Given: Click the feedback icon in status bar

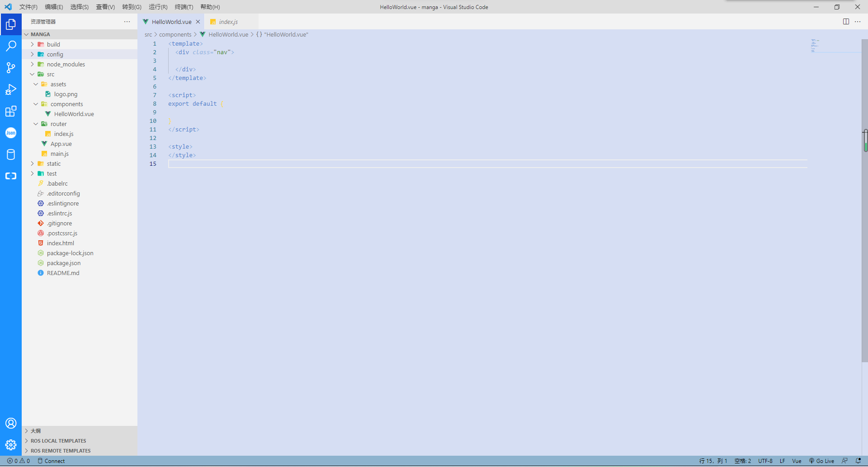Looking at the screenshot, I should (844, 461).
